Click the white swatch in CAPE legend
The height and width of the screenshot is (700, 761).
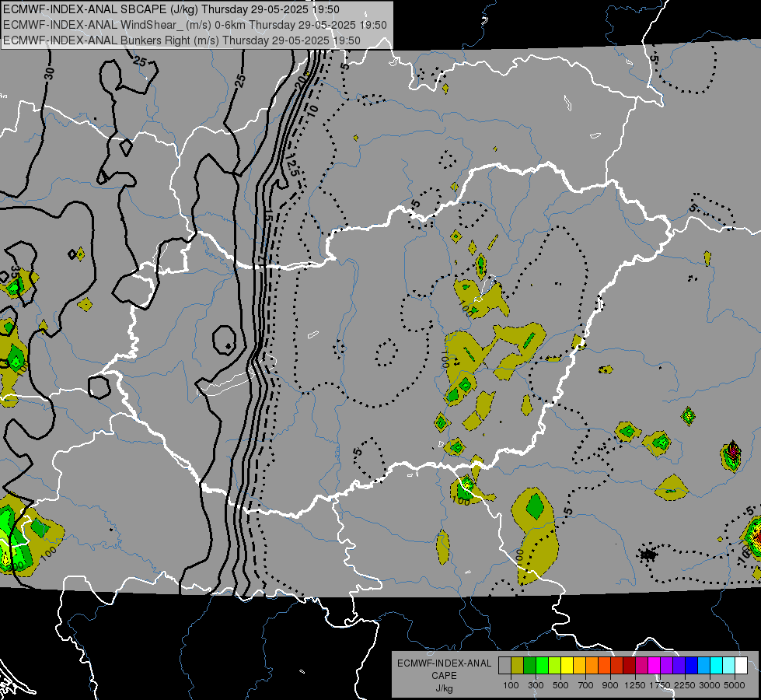pyautogui.click(x=741, y=665)
